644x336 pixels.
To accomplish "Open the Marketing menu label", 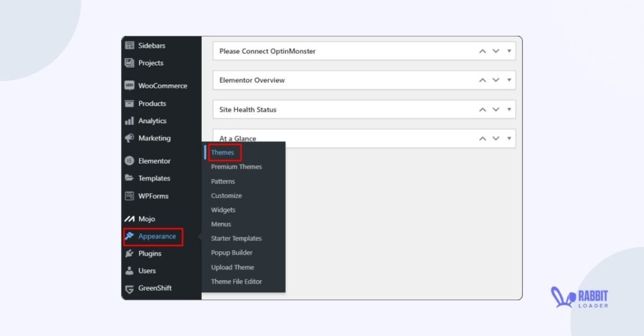I will 155,138.
